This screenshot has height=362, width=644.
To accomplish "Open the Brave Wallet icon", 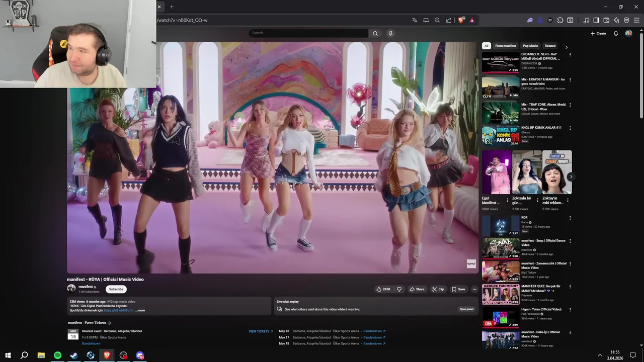I will [x=606, y=20].
